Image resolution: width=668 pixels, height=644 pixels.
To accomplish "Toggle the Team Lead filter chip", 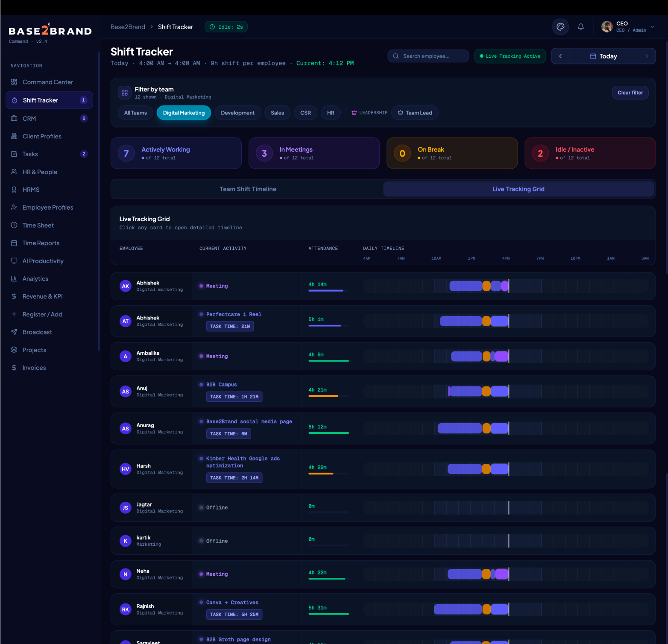I will coord(415,113).
